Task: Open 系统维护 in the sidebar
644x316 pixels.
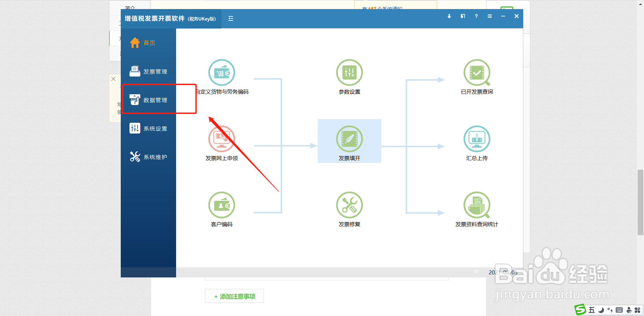Action: 148,157
